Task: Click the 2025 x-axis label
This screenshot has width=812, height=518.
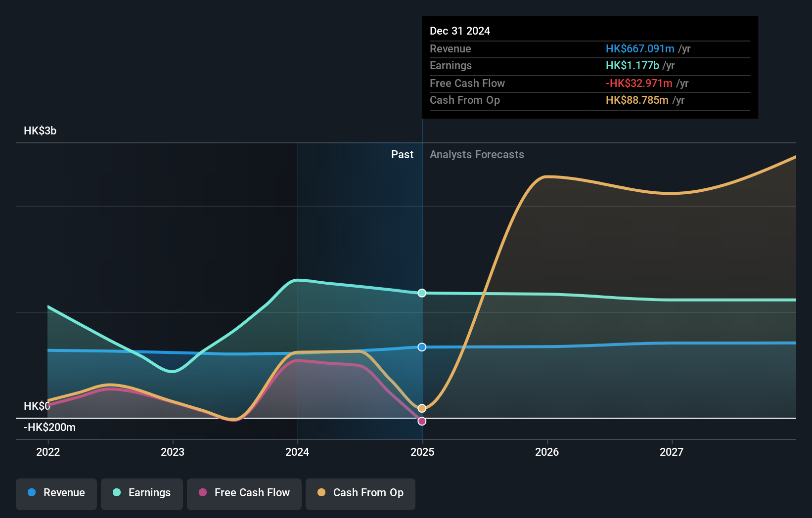Action: point(422,452)
